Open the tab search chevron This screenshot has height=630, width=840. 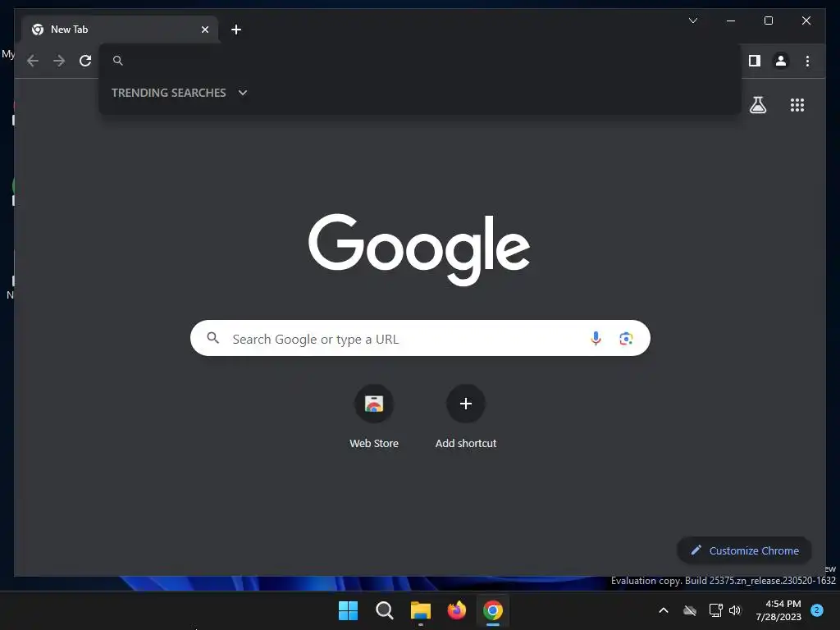point(692,21)
